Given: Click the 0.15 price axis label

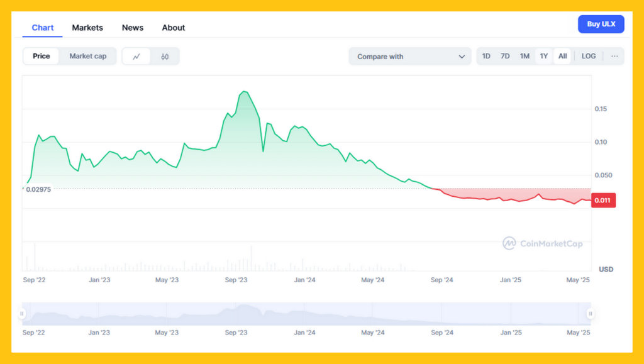Looking at the screenshot, I should (601, 109).
